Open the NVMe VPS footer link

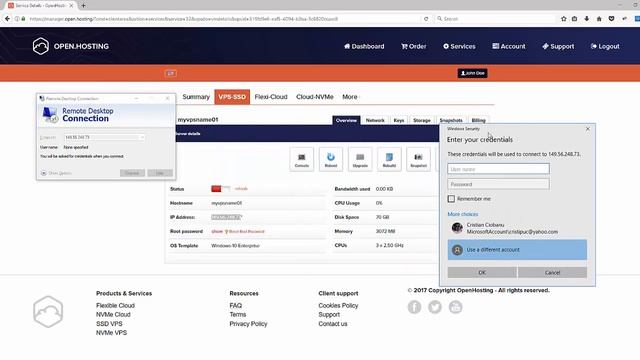pyautogui.click(x=111, y=333)
